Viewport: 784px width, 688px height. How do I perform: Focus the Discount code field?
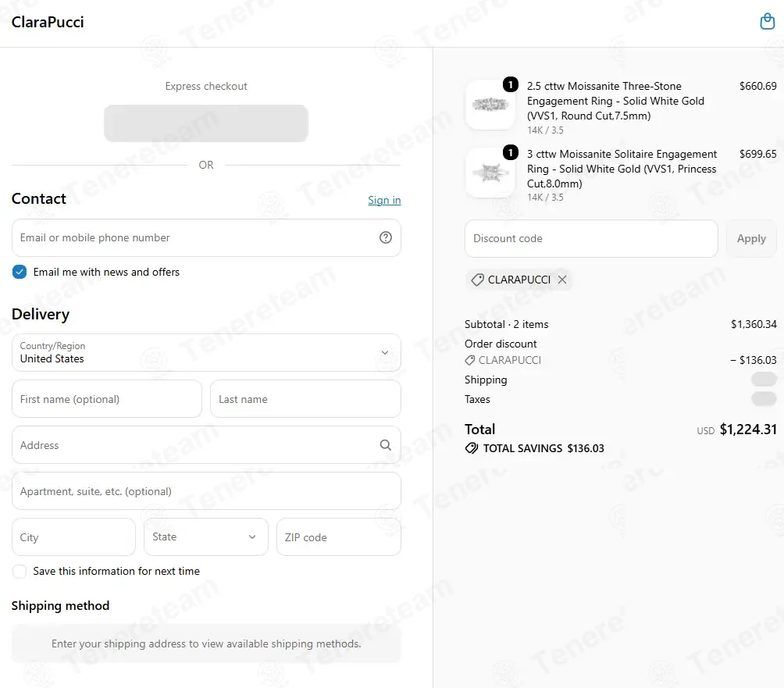(x=591, y=238)
